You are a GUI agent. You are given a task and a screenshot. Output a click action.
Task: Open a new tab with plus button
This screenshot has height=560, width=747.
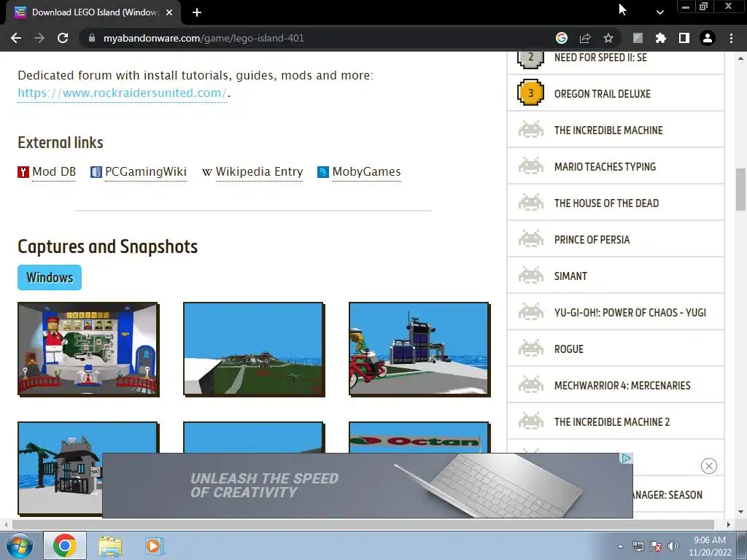point(197,12)
